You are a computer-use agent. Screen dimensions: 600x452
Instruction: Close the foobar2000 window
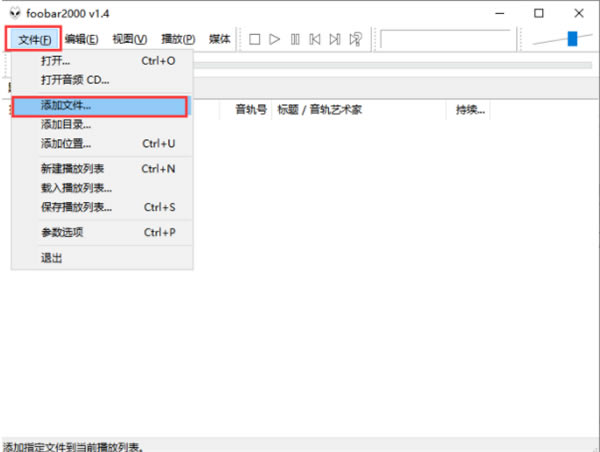pos(579,13)
